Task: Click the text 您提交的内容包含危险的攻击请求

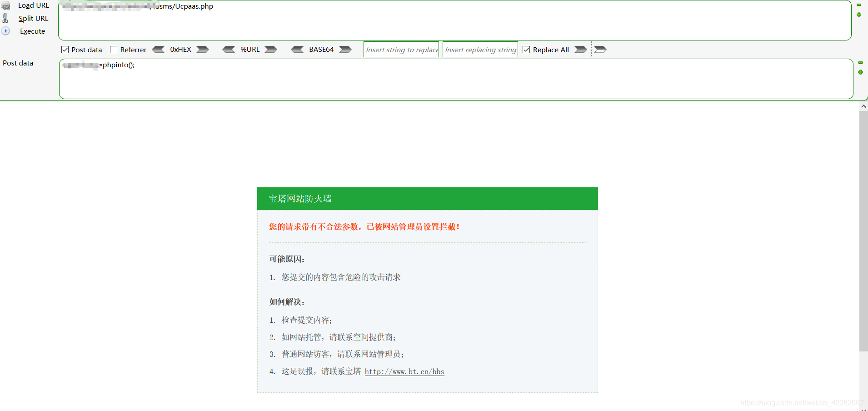Action: [341, 277]
